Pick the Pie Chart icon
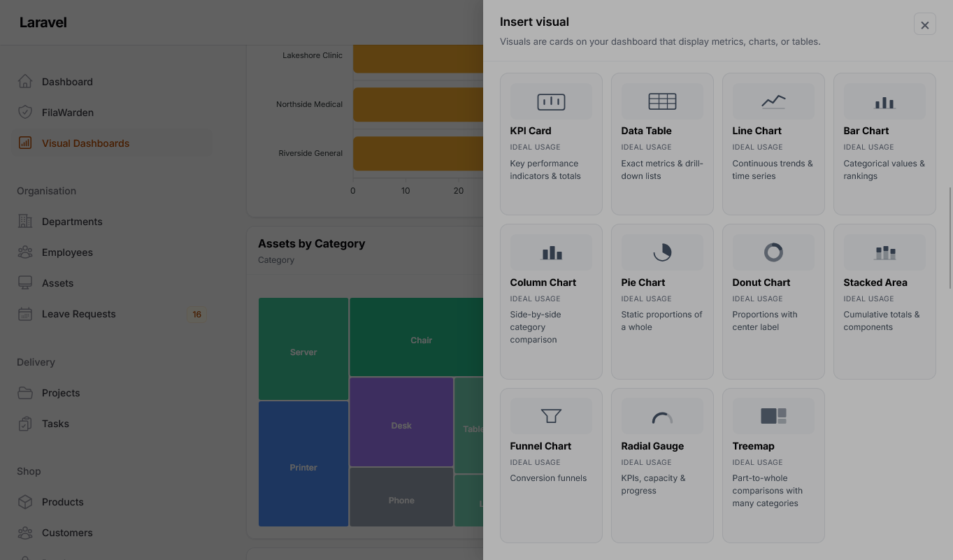The width and height of the screenshot is (953, 560). point(662,252)
